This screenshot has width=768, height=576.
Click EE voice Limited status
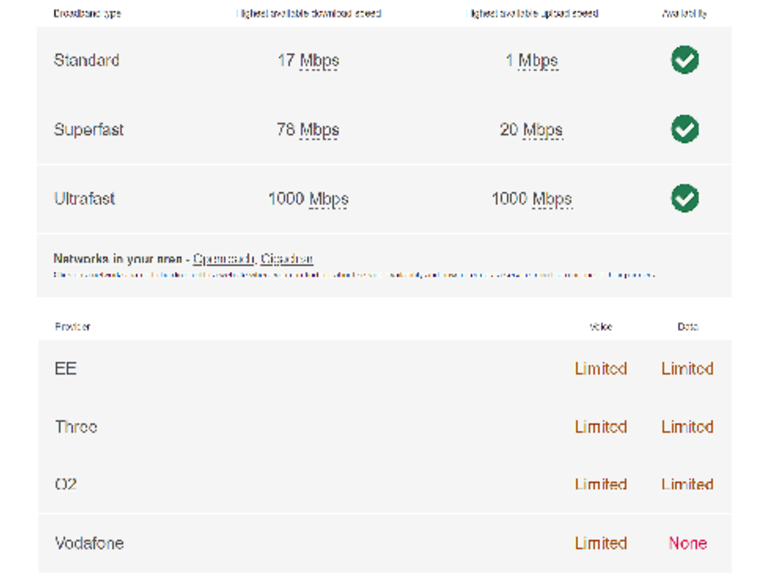tap(600, 369)
